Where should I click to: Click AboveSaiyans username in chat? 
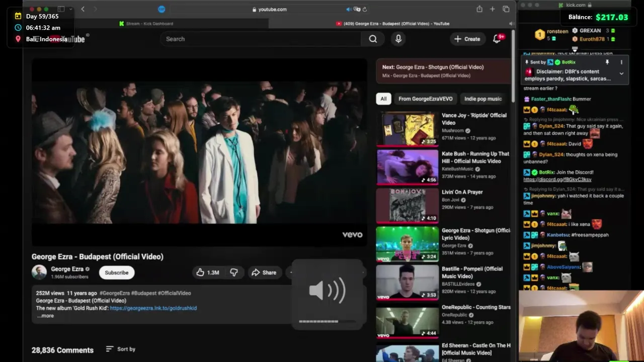click(x=563, y=267)
